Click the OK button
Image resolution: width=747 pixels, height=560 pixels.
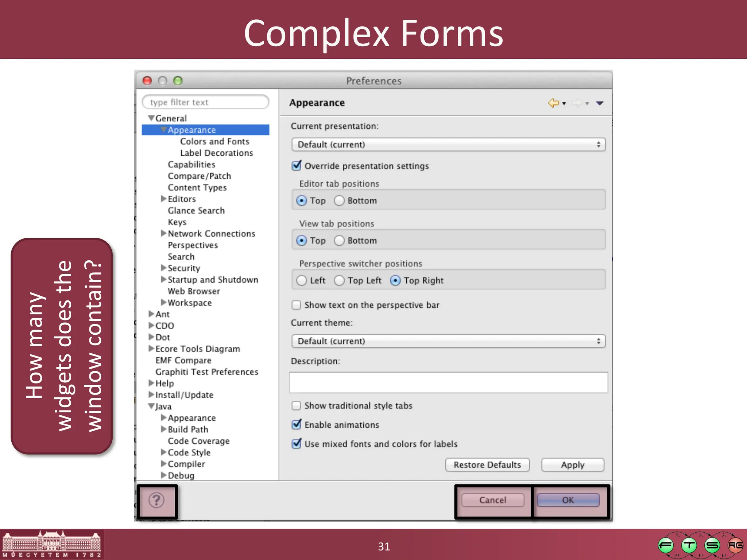point(568,500)
